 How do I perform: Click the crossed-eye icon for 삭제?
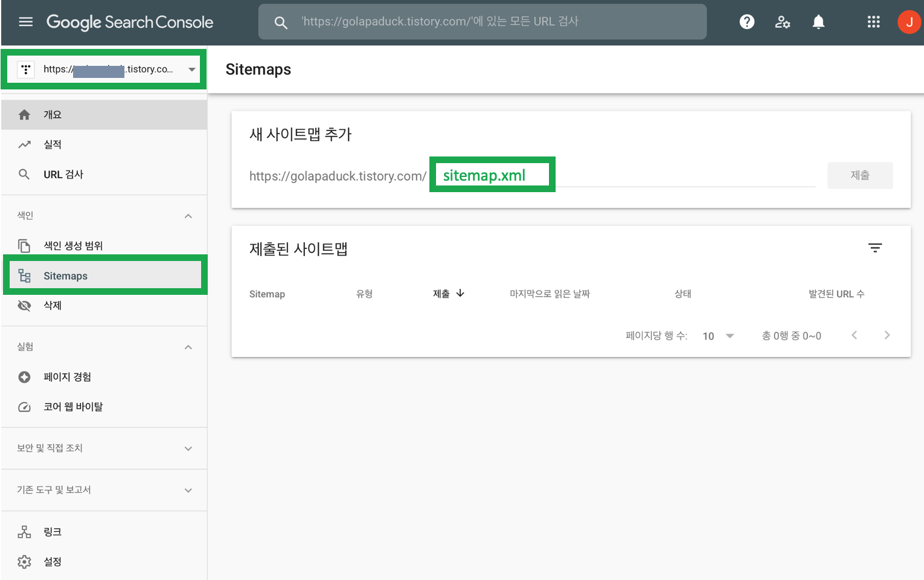(24, 306)
